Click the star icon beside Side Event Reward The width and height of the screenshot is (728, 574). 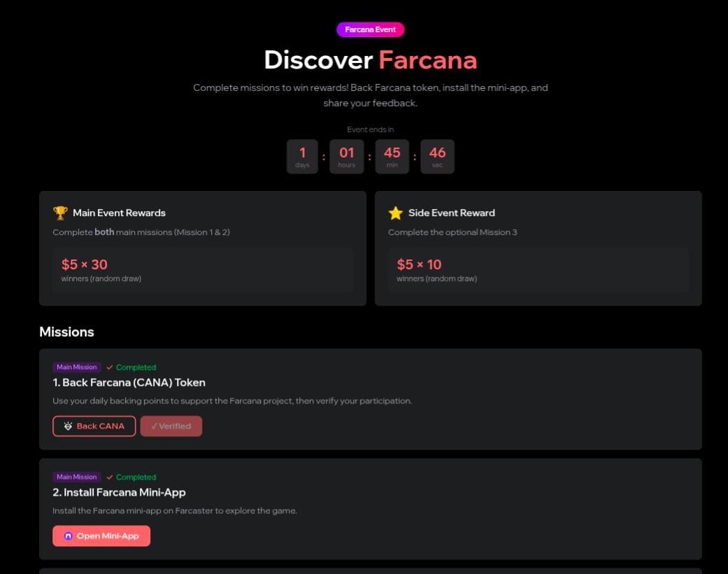click(x=396, y=213)
